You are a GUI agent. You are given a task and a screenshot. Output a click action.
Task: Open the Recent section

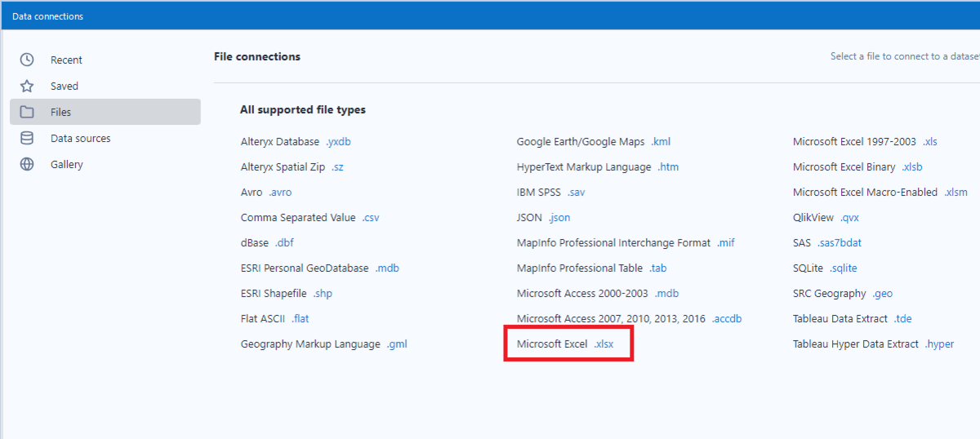click(x=66, y=60)
